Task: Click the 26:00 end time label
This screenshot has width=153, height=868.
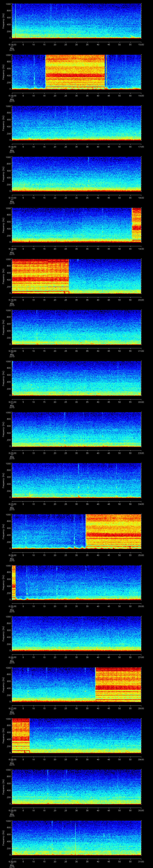Action: pyautogui.click(x=141, y=606)
